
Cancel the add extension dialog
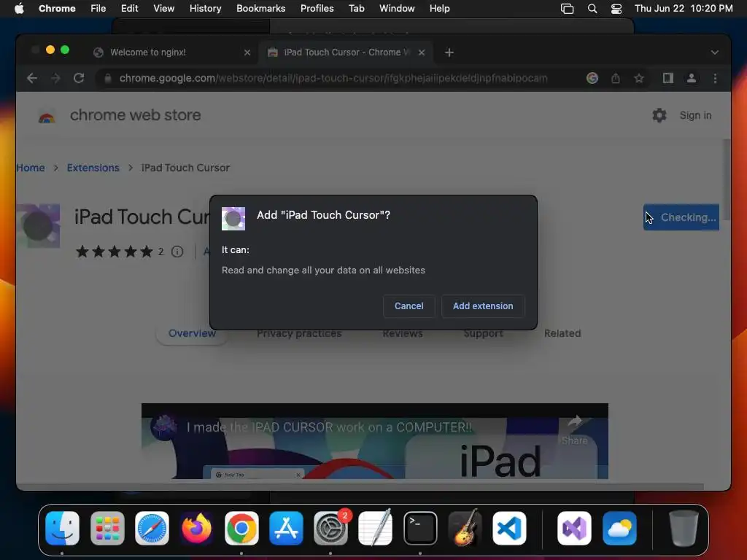pos(409,306)
